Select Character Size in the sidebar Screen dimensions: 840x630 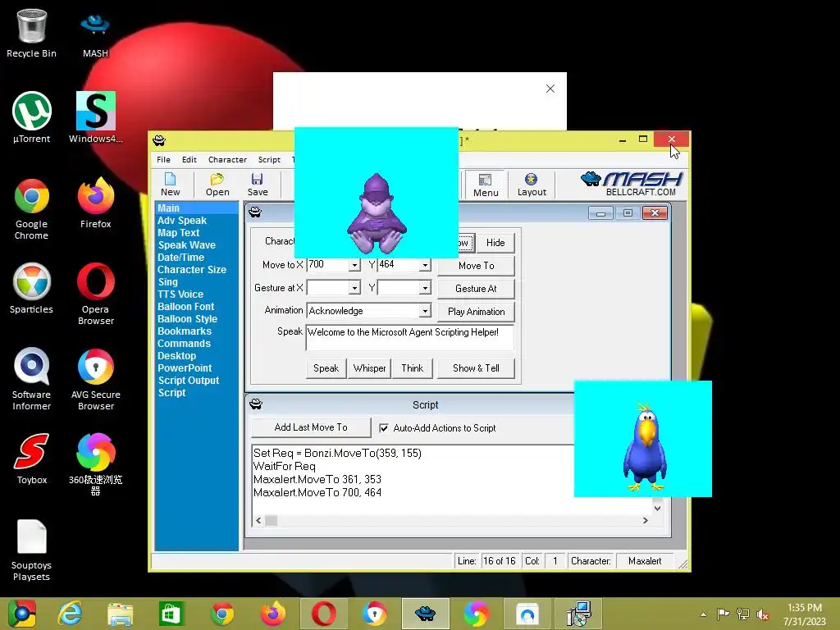(x=197, y=269)
